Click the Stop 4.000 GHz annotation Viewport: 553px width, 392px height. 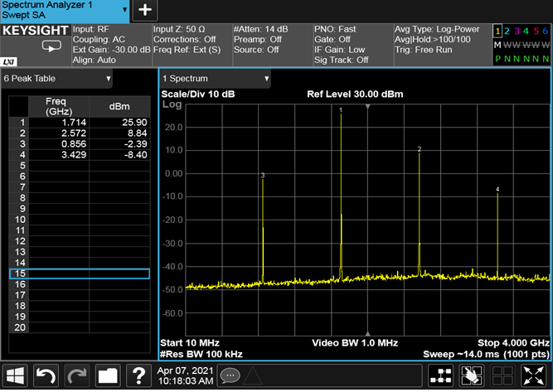[513, 343]
